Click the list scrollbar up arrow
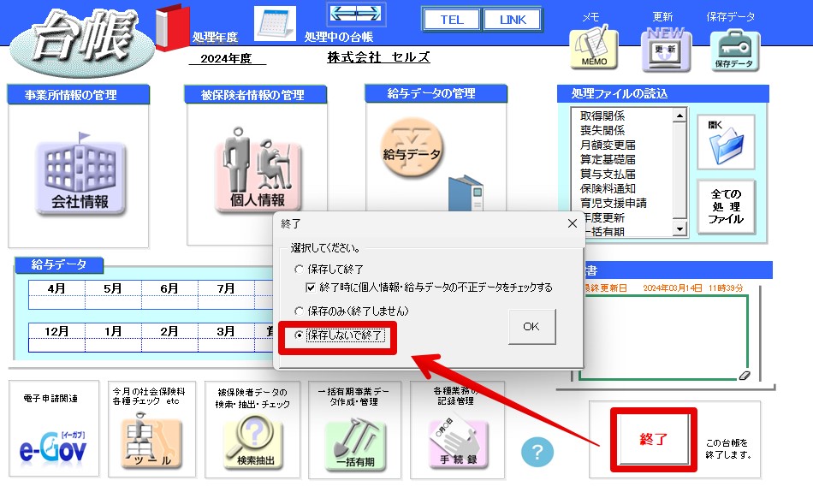 click(x=679, y=116)
